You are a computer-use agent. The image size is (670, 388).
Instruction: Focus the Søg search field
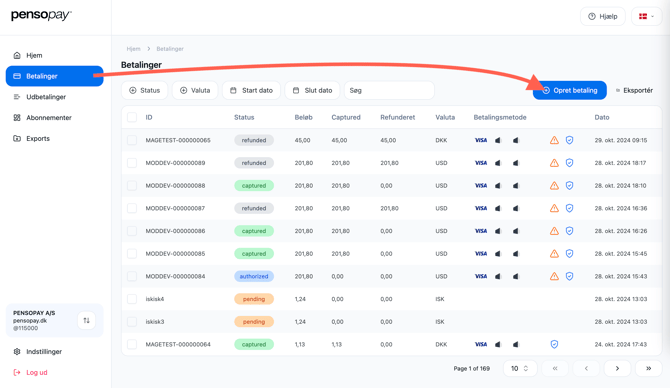click(389, 90)
